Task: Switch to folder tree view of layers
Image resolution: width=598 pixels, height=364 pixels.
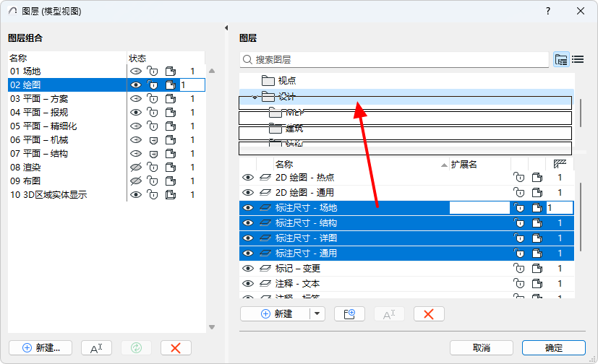Action: click(x=561, y=59)
